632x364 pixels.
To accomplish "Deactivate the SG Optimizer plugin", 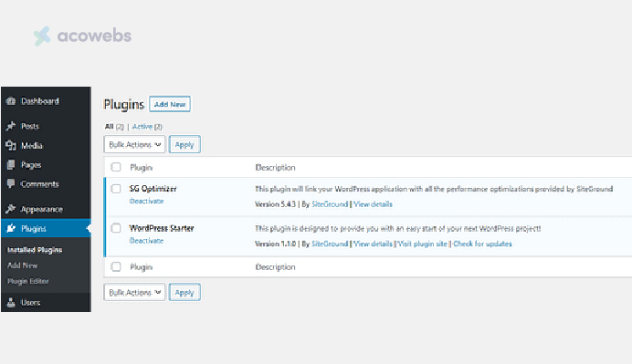I will [x=146, y=201].
